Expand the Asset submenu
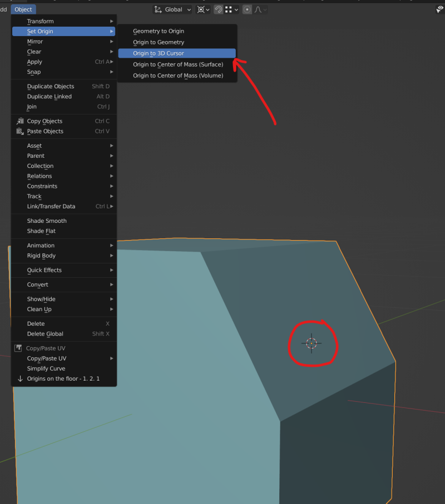The width and height of the screenshot is (445, 504). click(x=64, y=146)
